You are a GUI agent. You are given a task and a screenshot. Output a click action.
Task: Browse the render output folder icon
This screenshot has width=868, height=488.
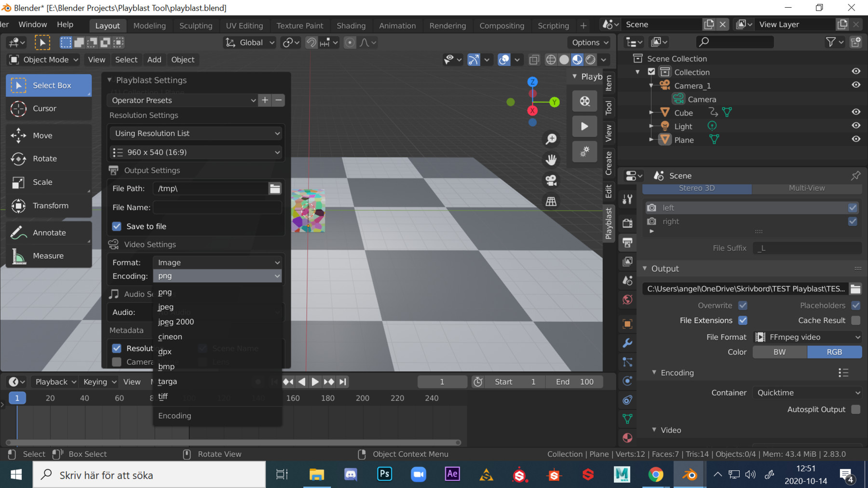(855, 289)
